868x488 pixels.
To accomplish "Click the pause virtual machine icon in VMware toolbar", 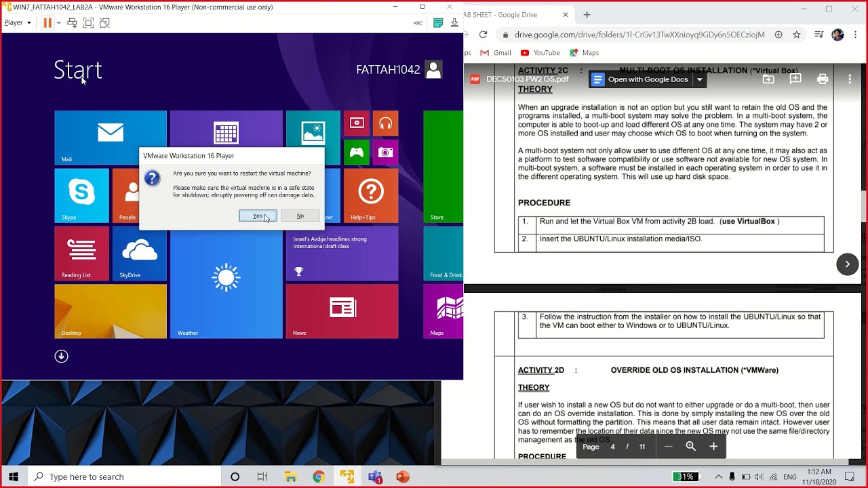I will click(47, 22).
